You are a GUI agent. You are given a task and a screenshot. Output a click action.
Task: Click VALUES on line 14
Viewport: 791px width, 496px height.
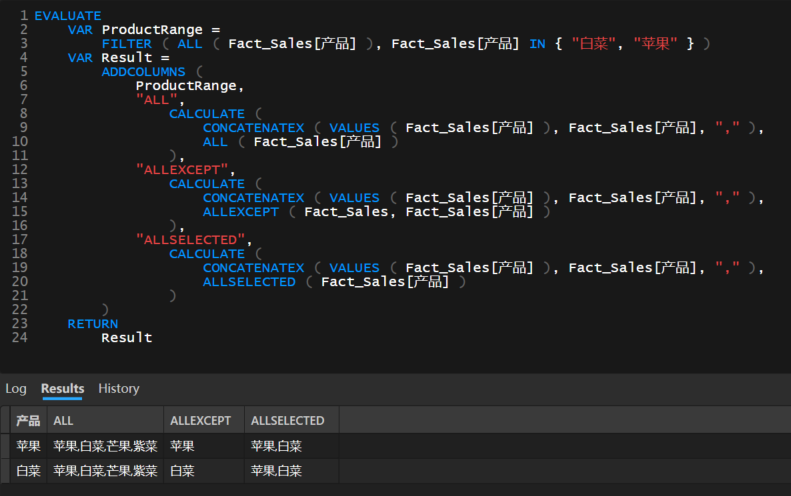click(x=354, y=198)
